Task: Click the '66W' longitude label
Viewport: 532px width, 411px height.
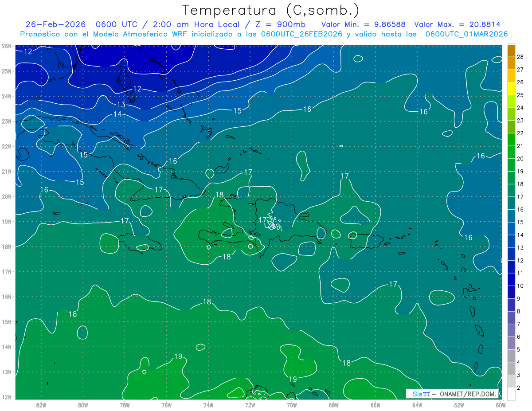Action: coord(376,404)
